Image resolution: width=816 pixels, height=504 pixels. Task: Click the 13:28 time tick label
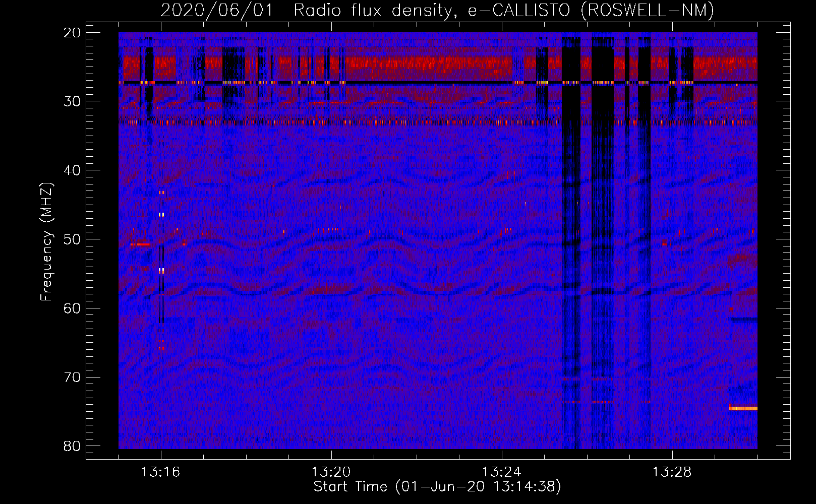click(x=672, y=472)
